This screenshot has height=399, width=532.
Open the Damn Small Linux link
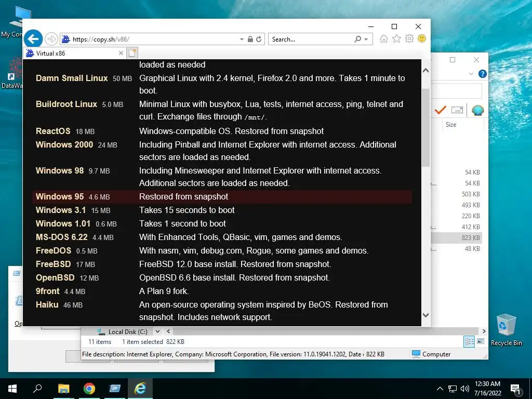(x=72, y=78)
